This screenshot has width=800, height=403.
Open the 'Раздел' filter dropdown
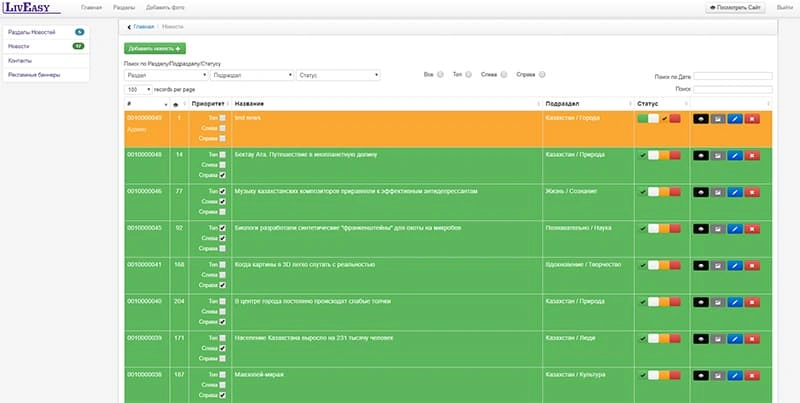166,75
